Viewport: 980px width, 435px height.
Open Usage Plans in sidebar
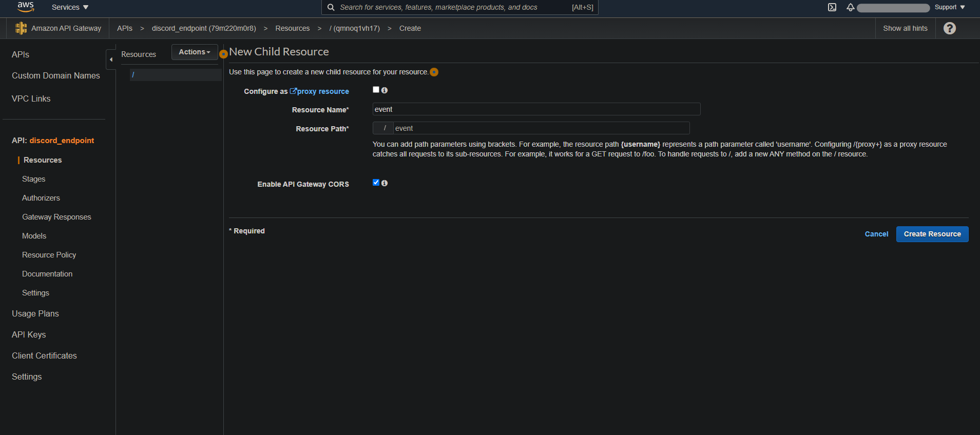coord(35,313)
